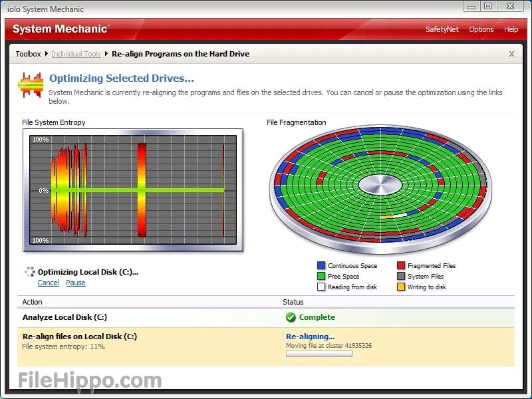Click the Fragmented Files legend label
The height and width of the screenshot is (399, 532).
coord(432,265)
